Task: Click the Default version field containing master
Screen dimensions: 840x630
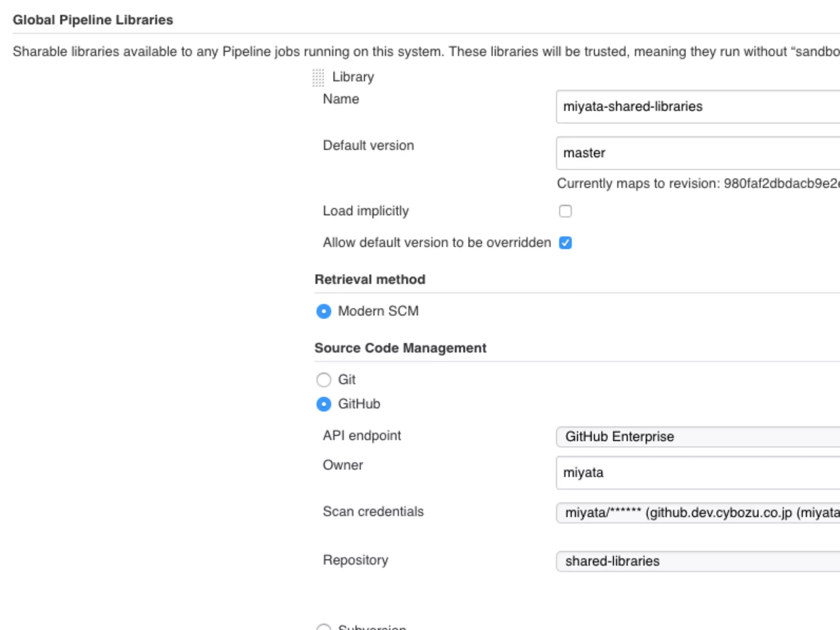Action: (x=697, y=153)
